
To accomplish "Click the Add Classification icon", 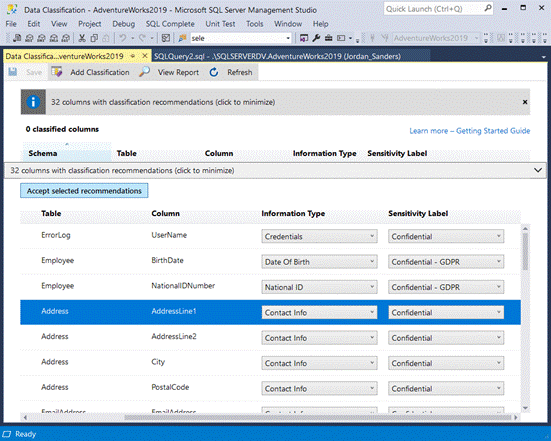I will (x=57, y=72).
